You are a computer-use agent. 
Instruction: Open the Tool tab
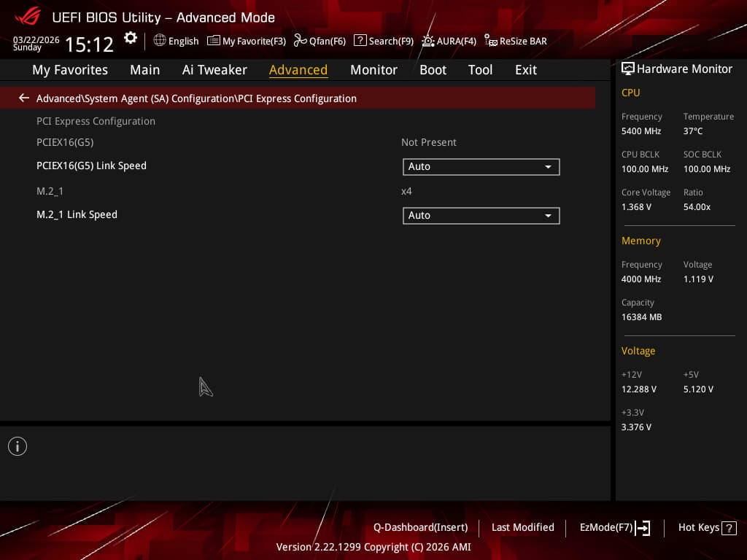tap(480, 70)
